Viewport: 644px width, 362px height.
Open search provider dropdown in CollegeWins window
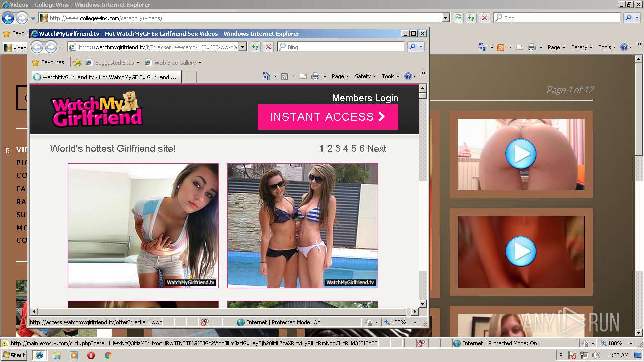[637, 18]
